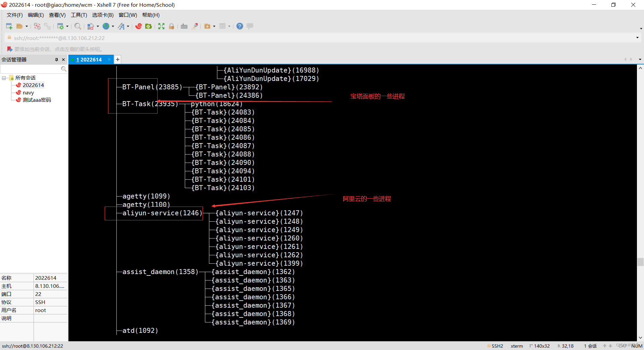The width and height of the screenshot is (644, 350).
Task: Click the Disconnect session icon
Action: 37,26
